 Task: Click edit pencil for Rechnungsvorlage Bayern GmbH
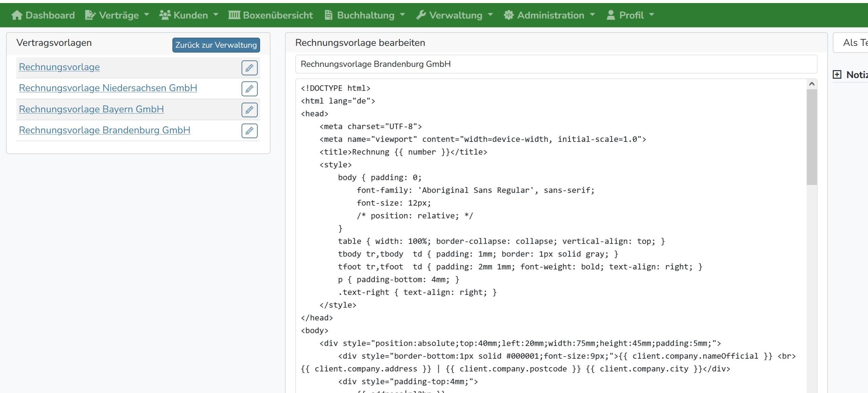click(x=249, y=110)
